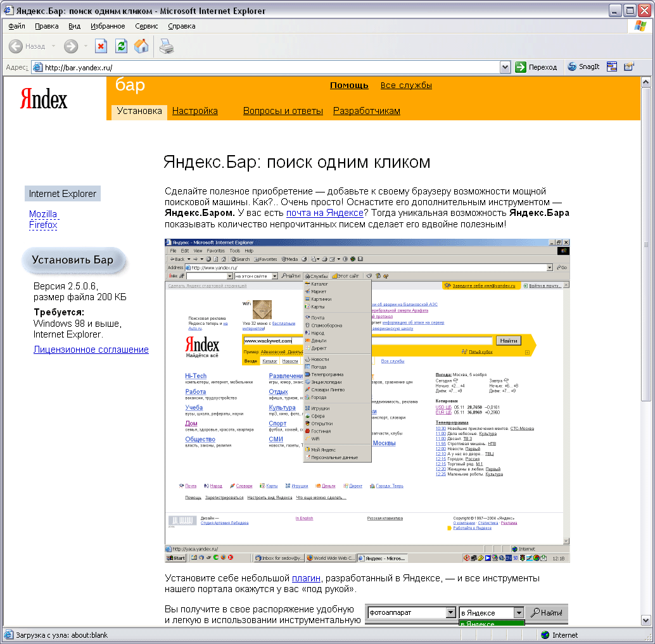Open Back button history dropdown arrow
Image resolution: width=655 pixels, height=644 pixels.
[x=53, y=46]
